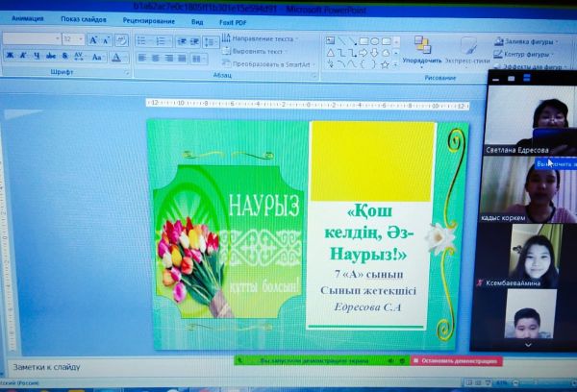This screenshot has height=392, width=577.
Task: Toggle underline formatting (Ч)
Action: pos(34,56)
